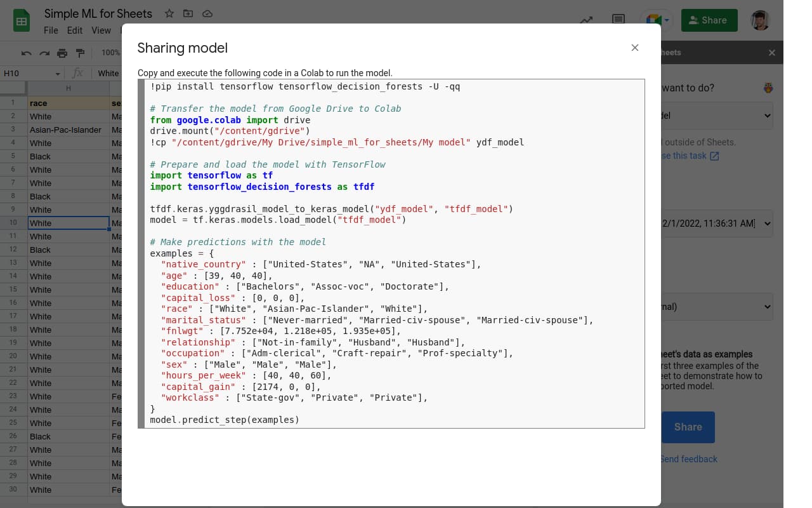The height and width of the screenshot is (508, 812).
Task: Open the File menu
Action: point(50,30)
